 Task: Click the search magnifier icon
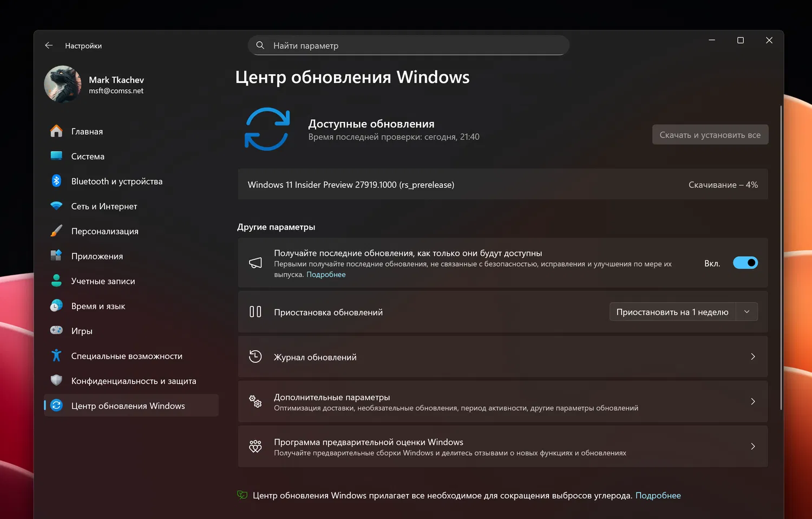(x=260, y=45)
